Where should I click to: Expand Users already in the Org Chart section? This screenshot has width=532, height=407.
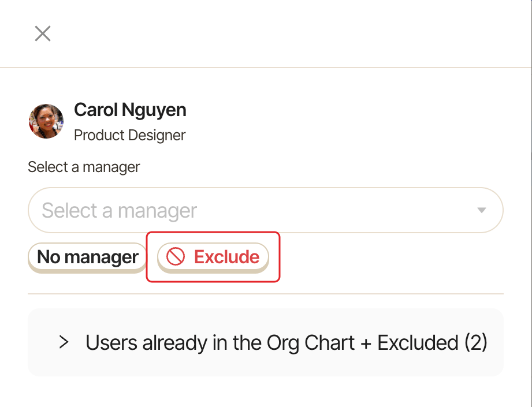point(266,342)
